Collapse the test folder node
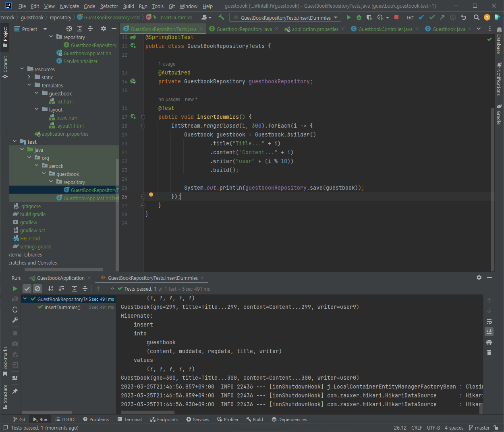Screen dimensions: 504x432 (15, 142)
